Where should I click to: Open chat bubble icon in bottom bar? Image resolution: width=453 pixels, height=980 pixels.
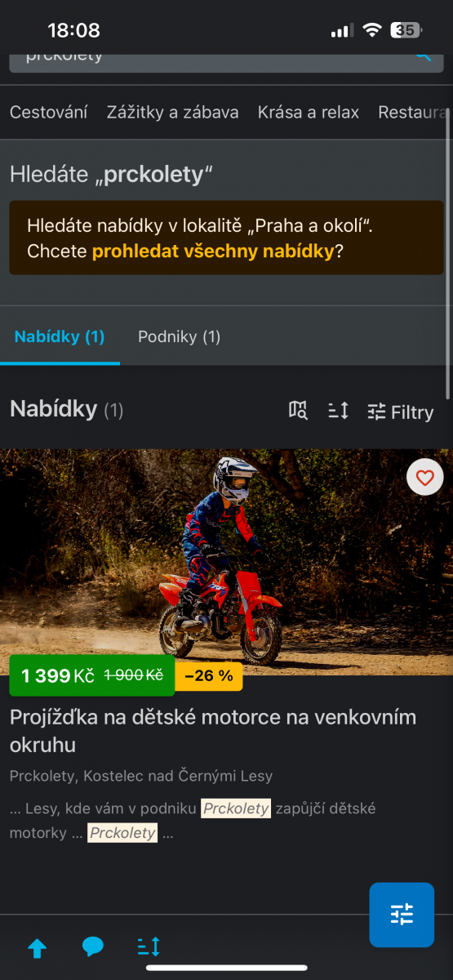pos(93,947)
